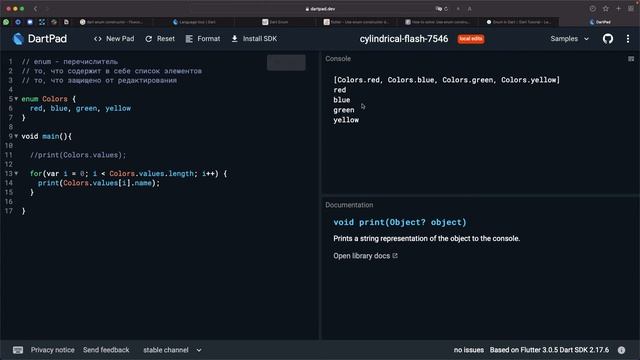Click console output 'green'

point(344,110)
